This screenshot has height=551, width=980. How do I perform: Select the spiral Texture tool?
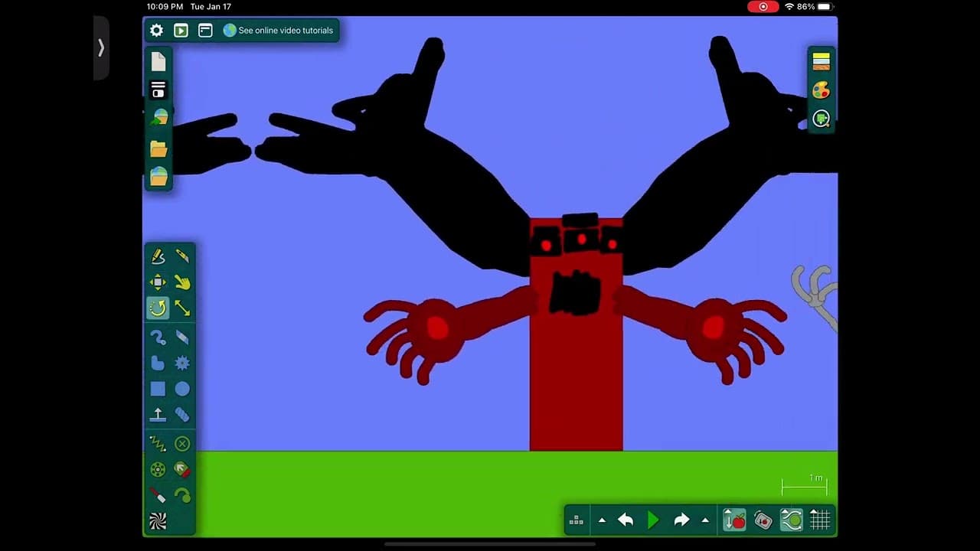click(x=158, y=521)
